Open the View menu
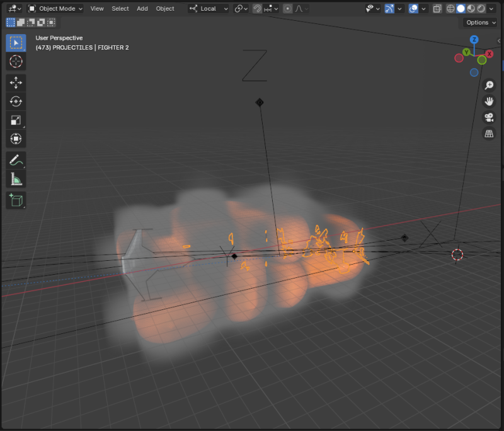Screen dimensions: 504x431 pyautogui.click(x=97, y=9)
